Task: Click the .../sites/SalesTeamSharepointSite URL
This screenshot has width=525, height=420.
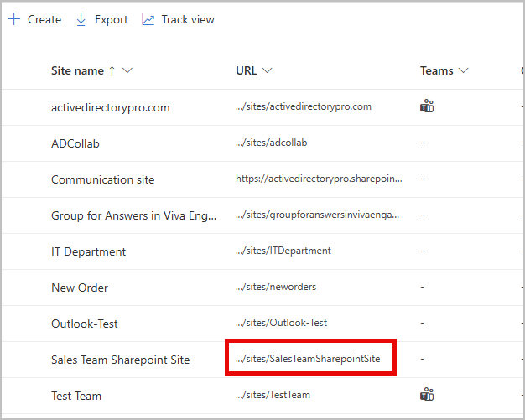Action: click(308, 359)
